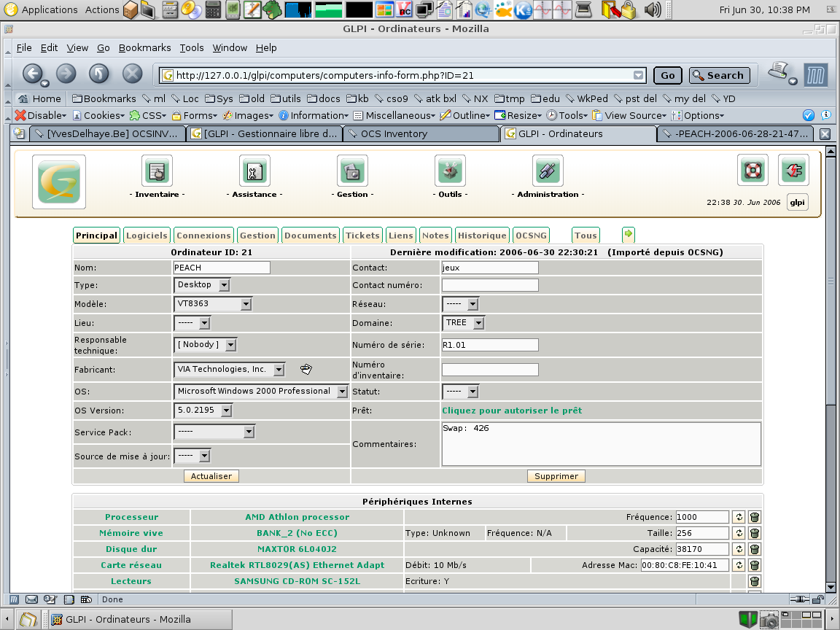Click the browser Back arrow button
The image size is (840, 630).
[34, 74]
